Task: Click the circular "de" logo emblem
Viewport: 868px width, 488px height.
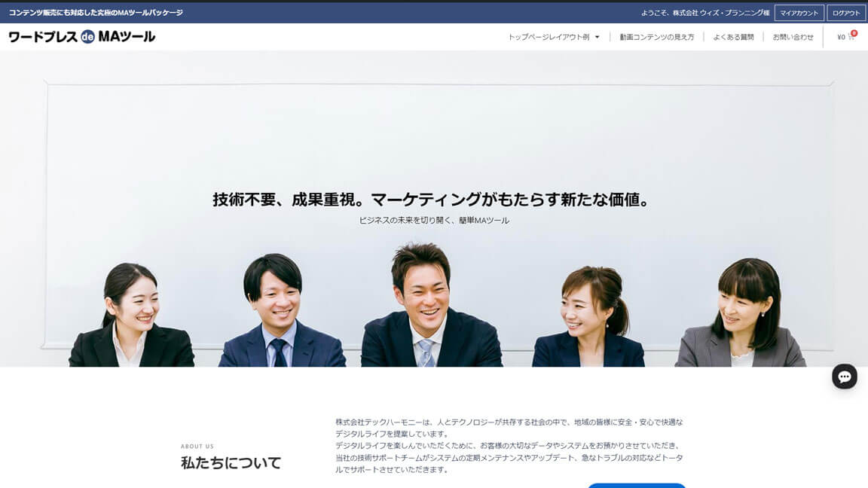Action: click(87, 36)
